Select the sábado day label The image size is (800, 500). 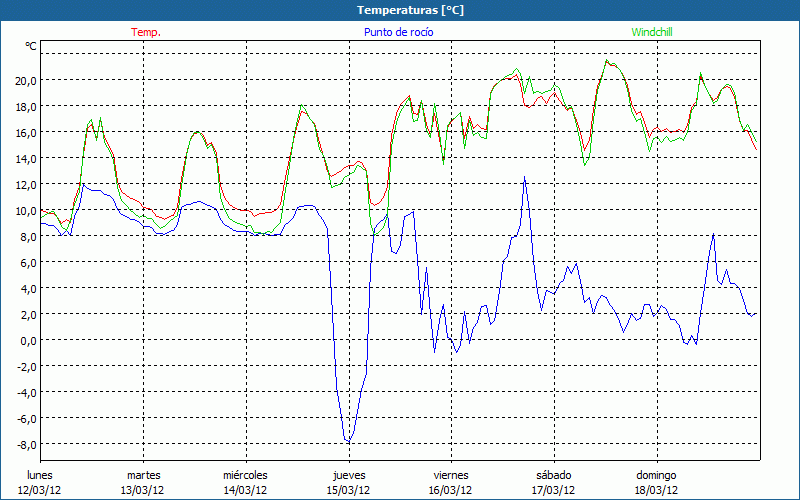pyautogui.click(x=553, y=475)
